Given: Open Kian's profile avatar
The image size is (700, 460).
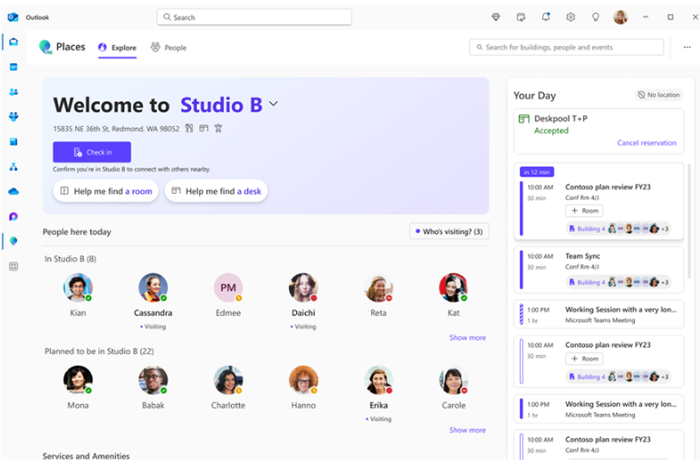Looking at the screenshot, I should coord(78,288).
